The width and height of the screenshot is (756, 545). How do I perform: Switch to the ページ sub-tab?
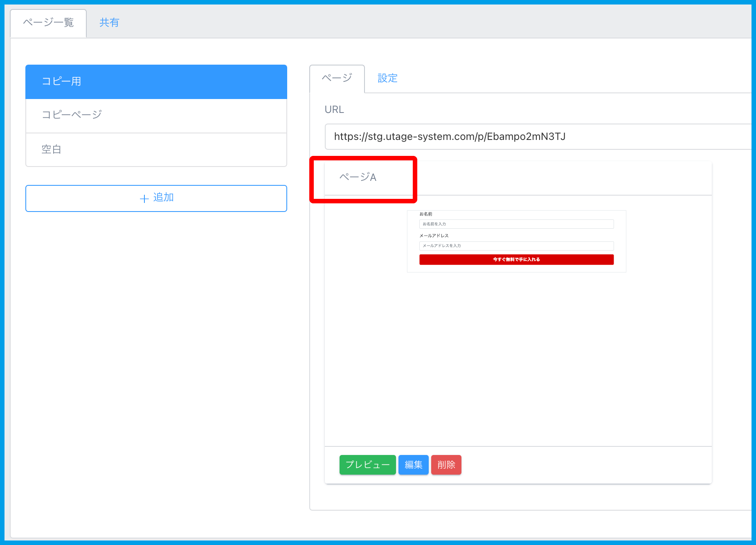point(337,78)
